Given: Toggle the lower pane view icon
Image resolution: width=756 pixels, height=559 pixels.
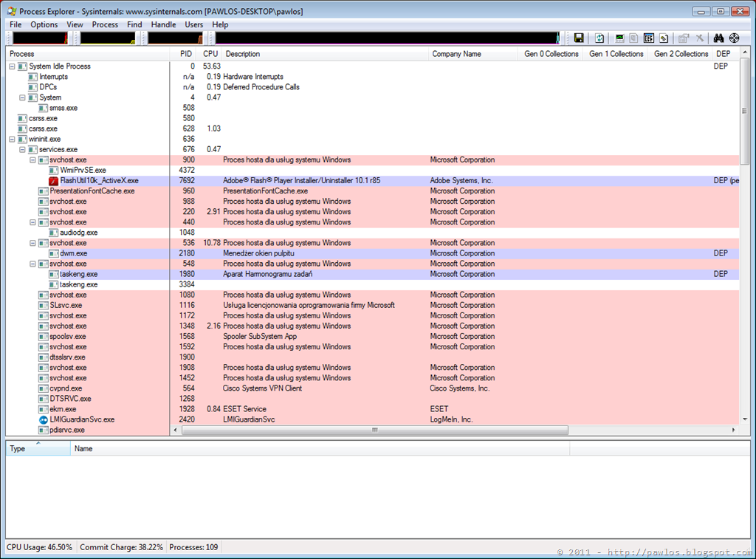Looking at the screenshot, I should pos(649,38).
